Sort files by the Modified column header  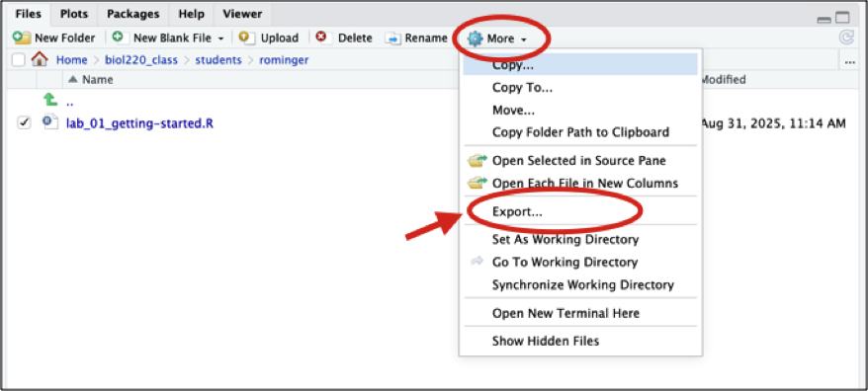[x=724, y=80]
